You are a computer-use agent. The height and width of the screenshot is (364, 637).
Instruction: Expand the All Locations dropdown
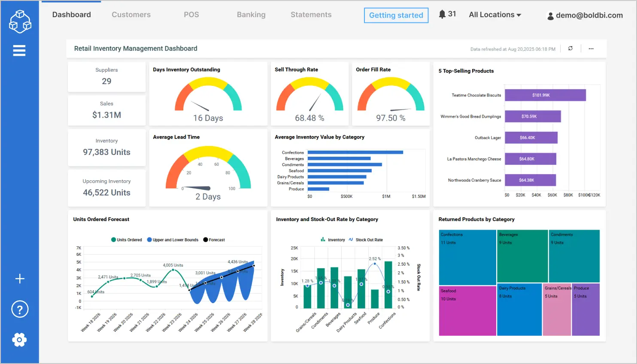495,15
